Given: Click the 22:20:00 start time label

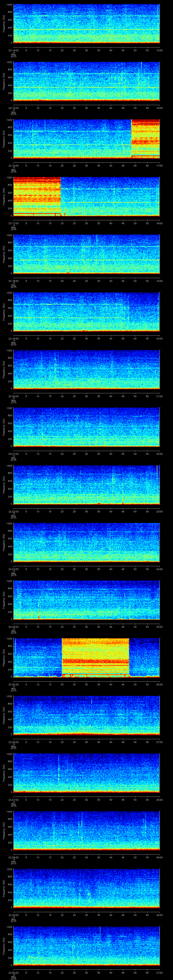Looking at the screenshot, I should click(x=13, y=396).
